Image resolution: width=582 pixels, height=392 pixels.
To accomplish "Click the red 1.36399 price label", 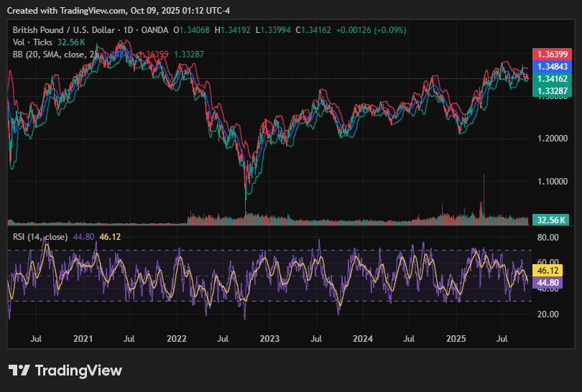I will pos(550,55).
